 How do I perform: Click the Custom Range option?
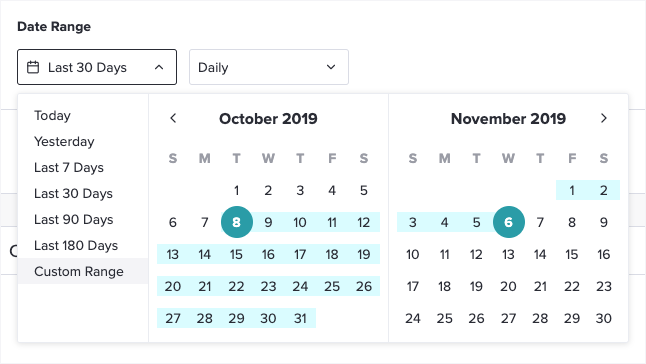[x=83, y=271]
